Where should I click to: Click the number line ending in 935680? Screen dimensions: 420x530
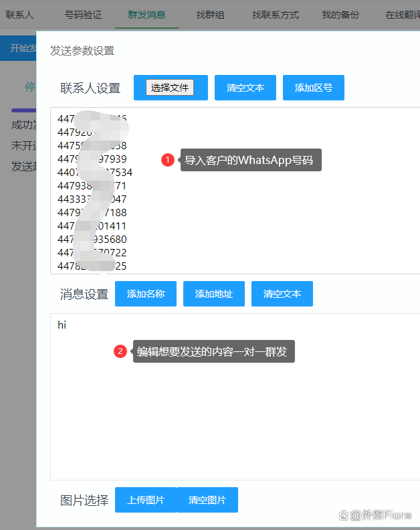[92, 240]
